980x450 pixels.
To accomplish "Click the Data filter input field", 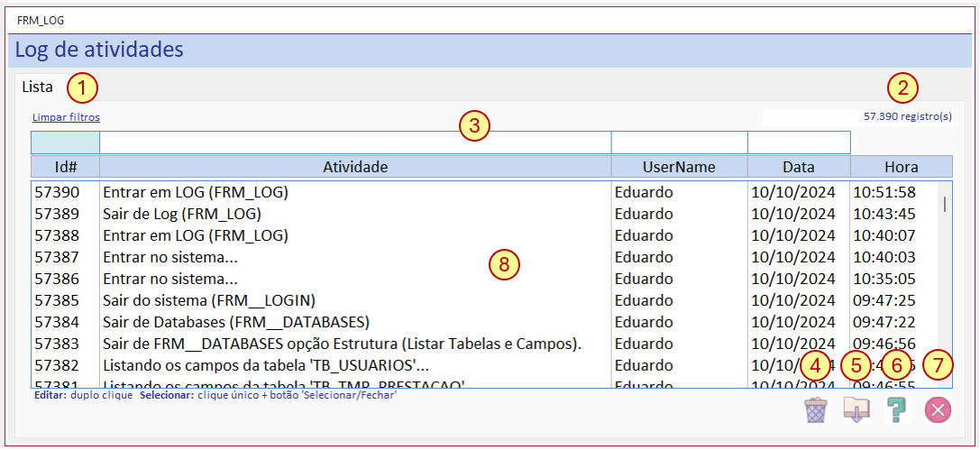I will tap(800, 142).
